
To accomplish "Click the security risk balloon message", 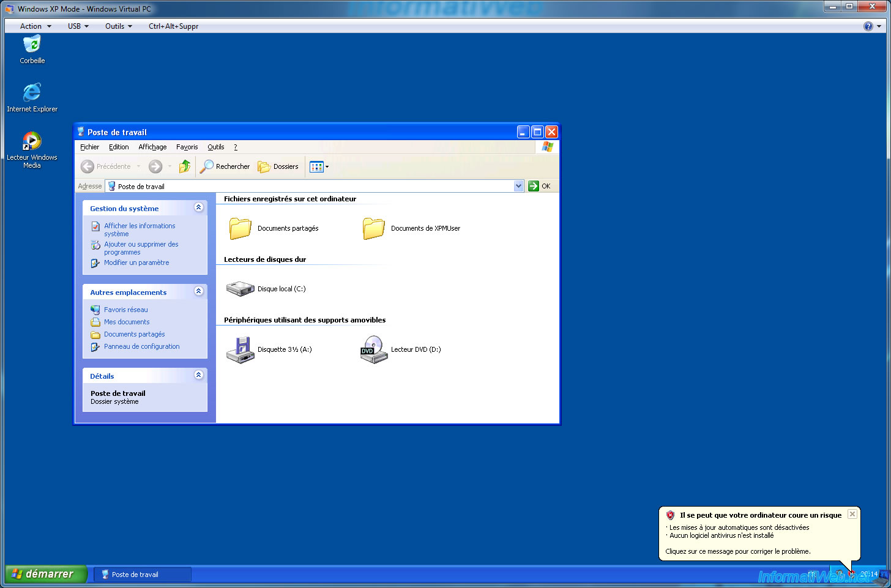I will (759, 533).
